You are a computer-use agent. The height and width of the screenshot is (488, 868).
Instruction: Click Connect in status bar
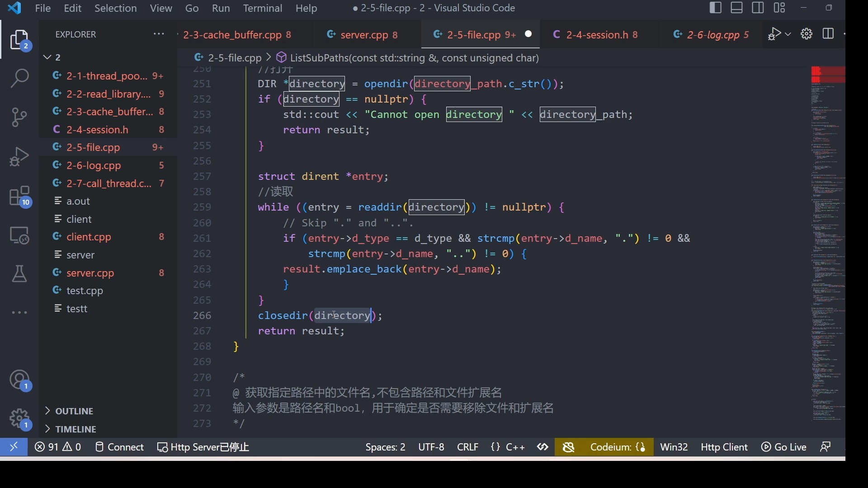point(120,447)
